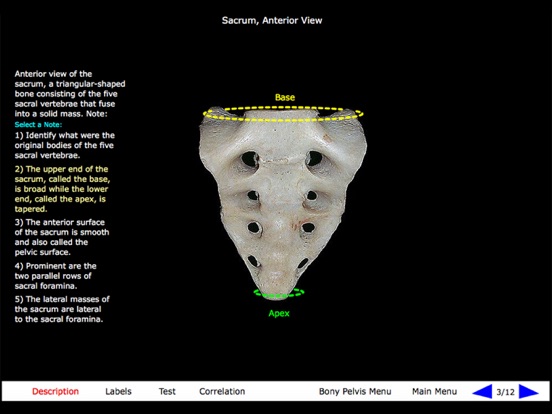
Task: Advance to the next page with the right blue arrow
Action: pyautogui.click(x=529, y=391)
